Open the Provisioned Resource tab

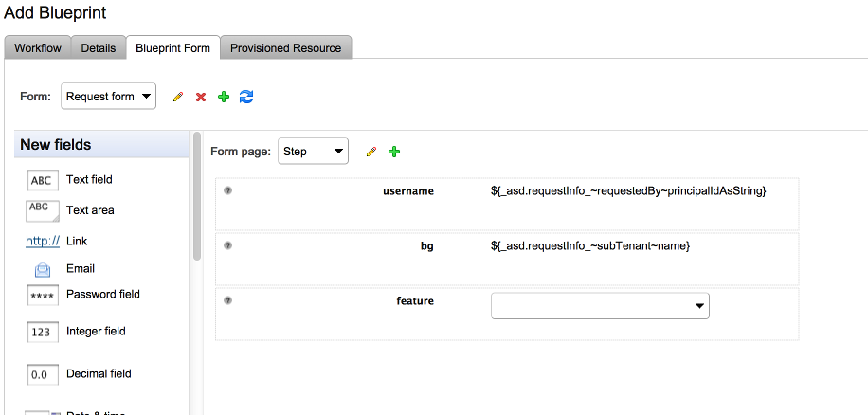pos(285,47)
